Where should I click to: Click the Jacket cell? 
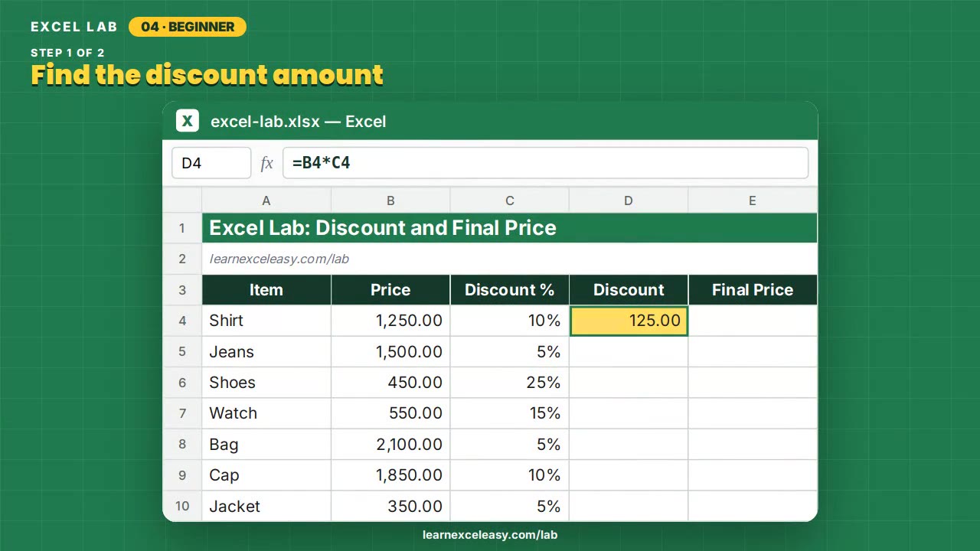(x=266, y=506)
